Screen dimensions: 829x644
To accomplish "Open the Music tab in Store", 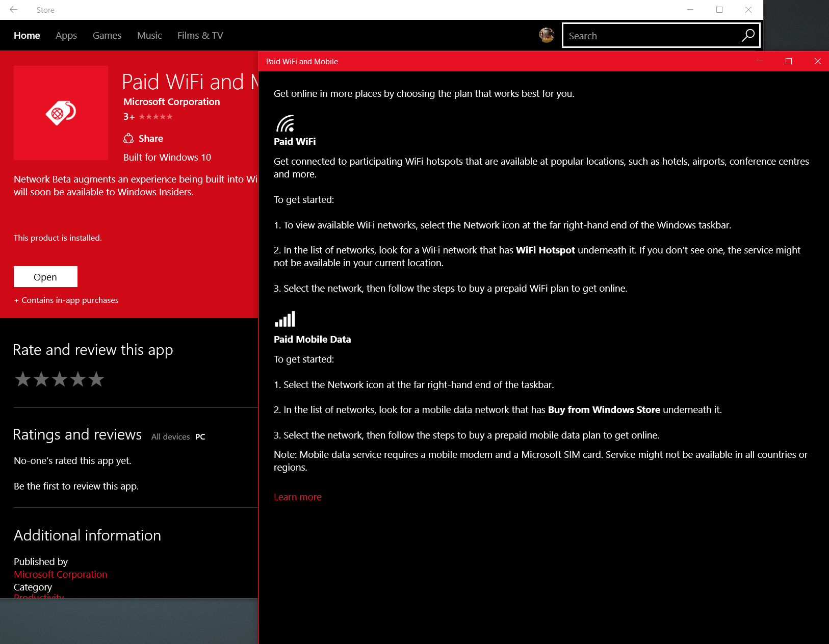I will click(149, 35).
